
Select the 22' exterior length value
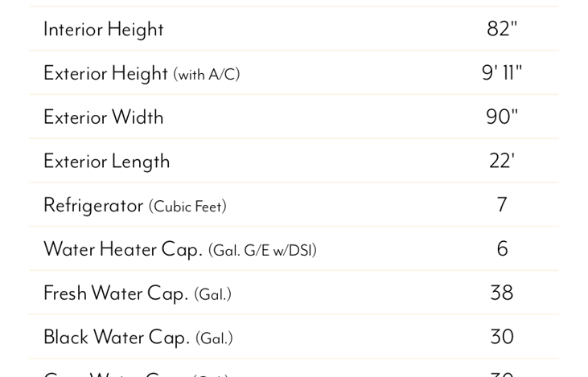[x=502, y=161]
